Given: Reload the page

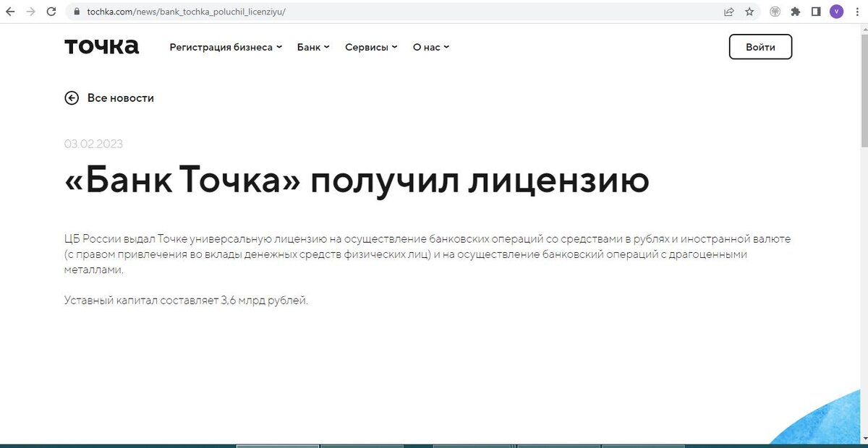Looking at the screenshot, I should click(51, 12).
